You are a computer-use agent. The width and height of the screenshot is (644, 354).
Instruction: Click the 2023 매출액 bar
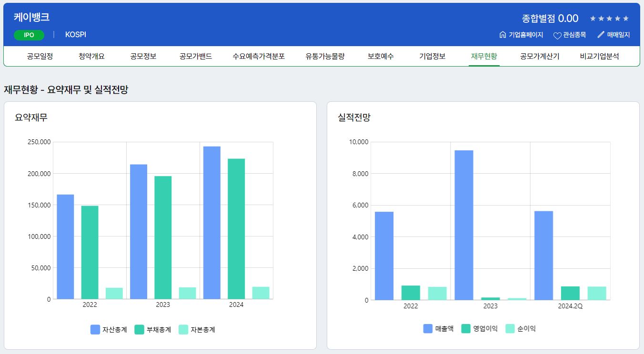point(464,225)
